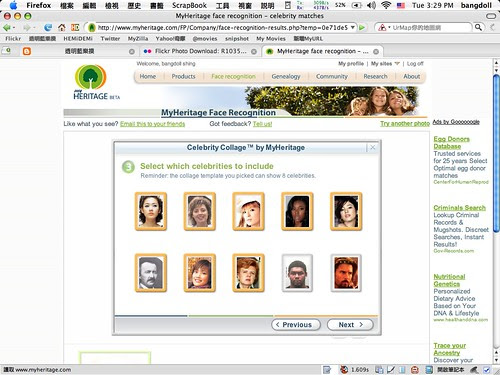Open the About navigation item
The height and width of the screenshot is (375, 500).
click(412, 76)
